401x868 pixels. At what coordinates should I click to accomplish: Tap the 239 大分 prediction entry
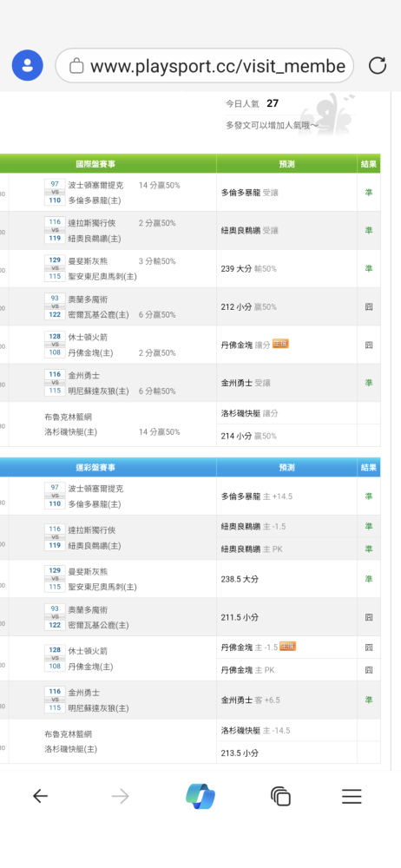(x=248, y=268)
